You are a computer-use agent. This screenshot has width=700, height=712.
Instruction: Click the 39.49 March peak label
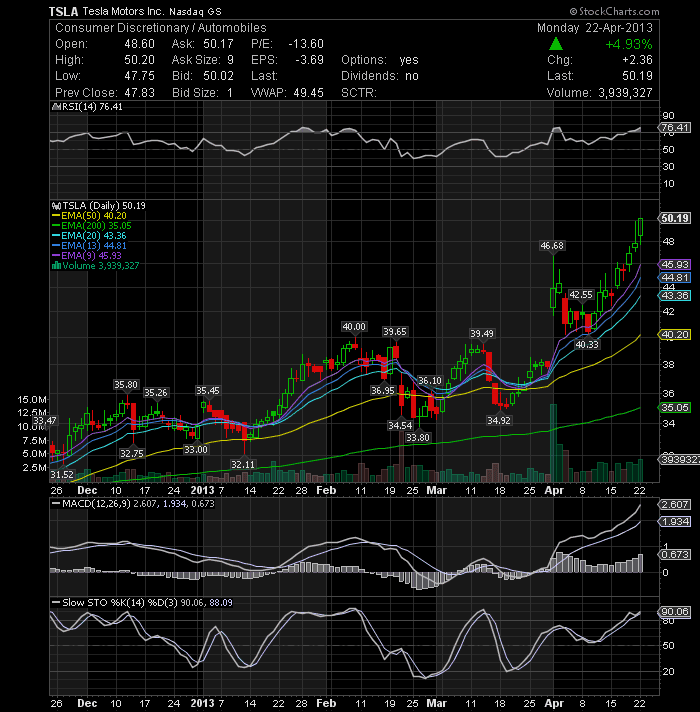point(482,334)
